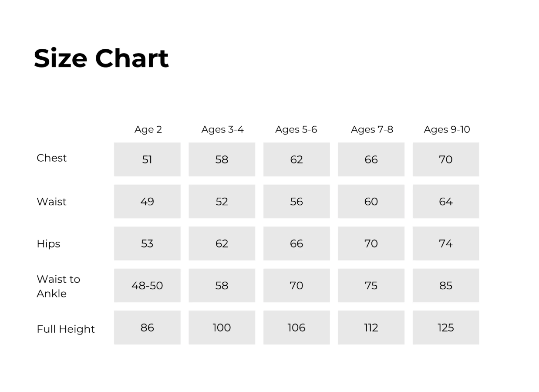Image resolution: width=539 pixels, height=392 pixels.
Task: Click the Waist to Ankle row label
Action: pyautogui.click(x=58, y=286)
